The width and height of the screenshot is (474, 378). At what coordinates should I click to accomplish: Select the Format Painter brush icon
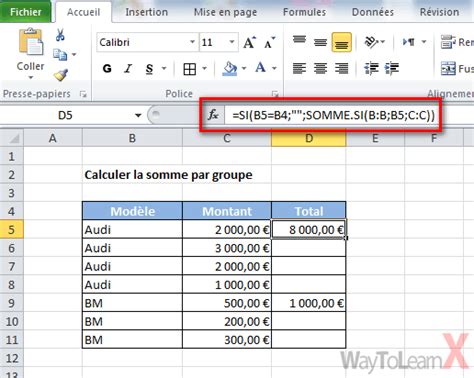point(60,75)
